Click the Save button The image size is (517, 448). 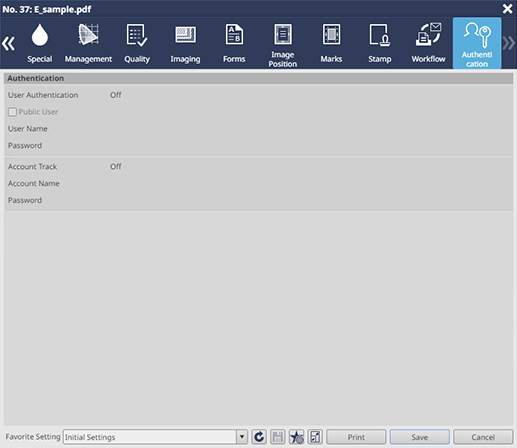click(420, 437)
